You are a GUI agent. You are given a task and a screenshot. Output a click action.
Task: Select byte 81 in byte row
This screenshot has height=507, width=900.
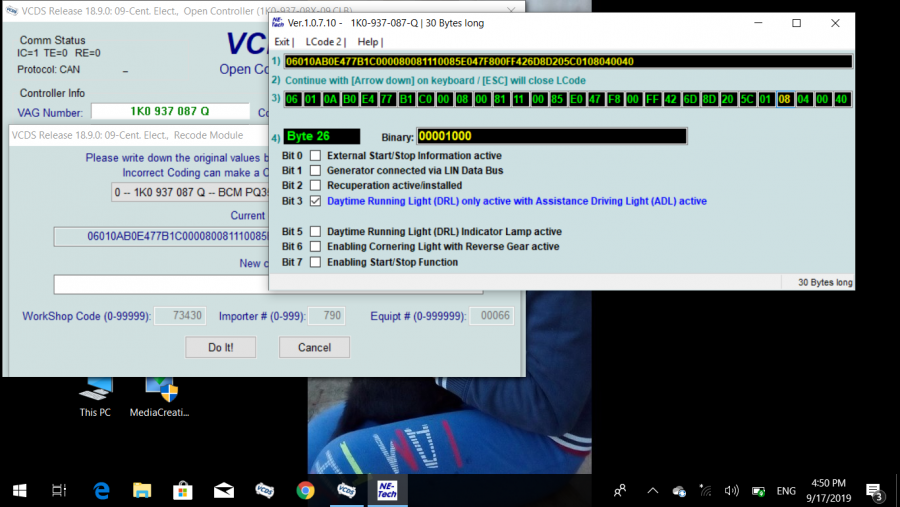tap(500, 99)
